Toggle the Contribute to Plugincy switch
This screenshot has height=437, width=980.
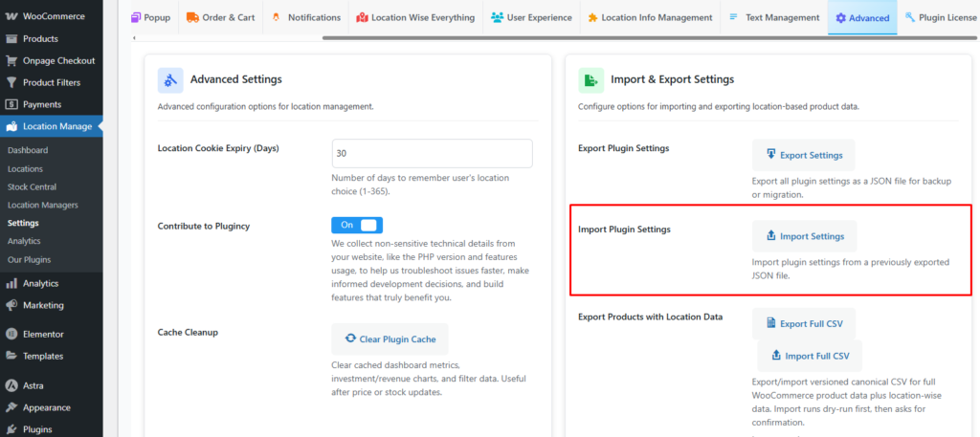[x=356, y=225]
